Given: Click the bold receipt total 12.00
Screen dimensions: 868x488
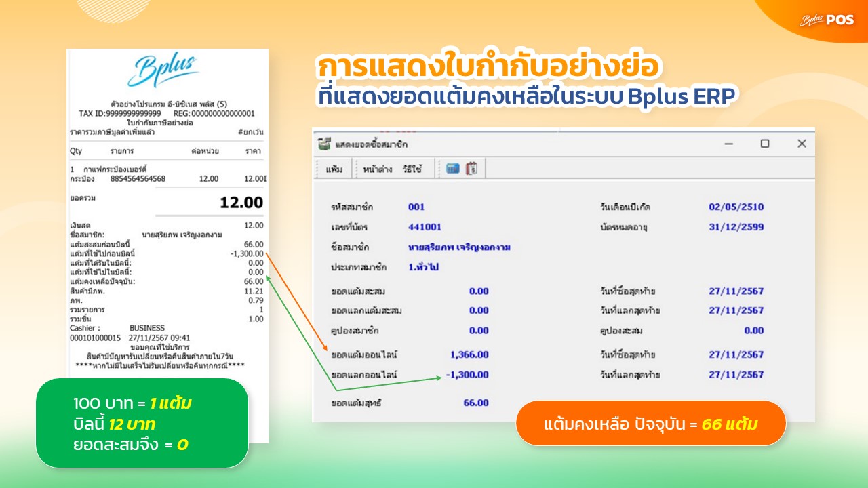Looking at the screenshot, I should pos(241,202).
